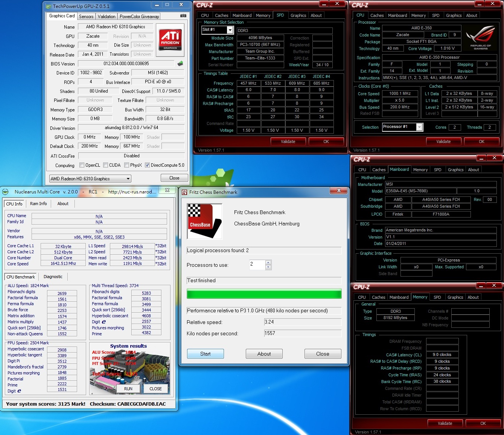Click the ATI Radeon Graphics logo
This screenshot has width=504, height=435.
click(x=170, y=40)
